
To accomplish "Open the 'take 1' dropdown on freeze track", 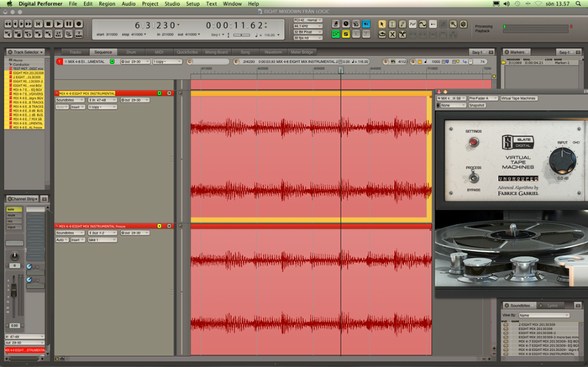I will point(102,240).
